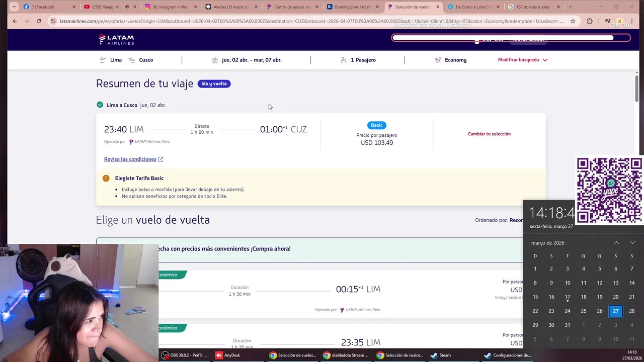Click the 1 Pasajero text
The width and height of the screenshot is (644, 362).
point(363,60)
